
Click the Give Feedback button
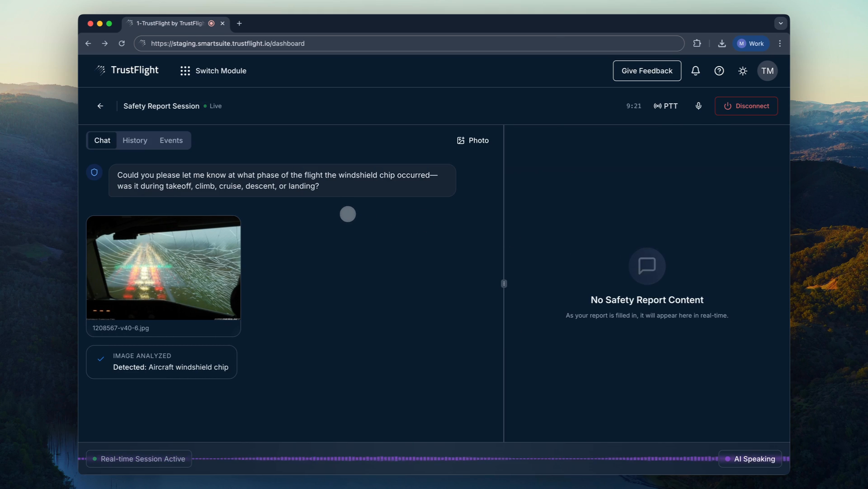point(647,71)
